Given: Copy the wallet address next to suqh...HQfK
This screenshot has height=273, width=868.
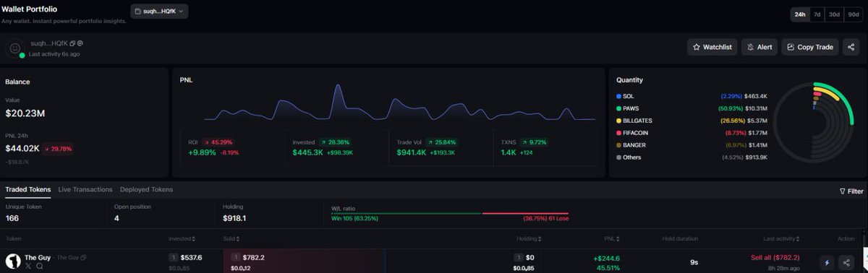Looking at the screenshot, I should pos(73,44).
